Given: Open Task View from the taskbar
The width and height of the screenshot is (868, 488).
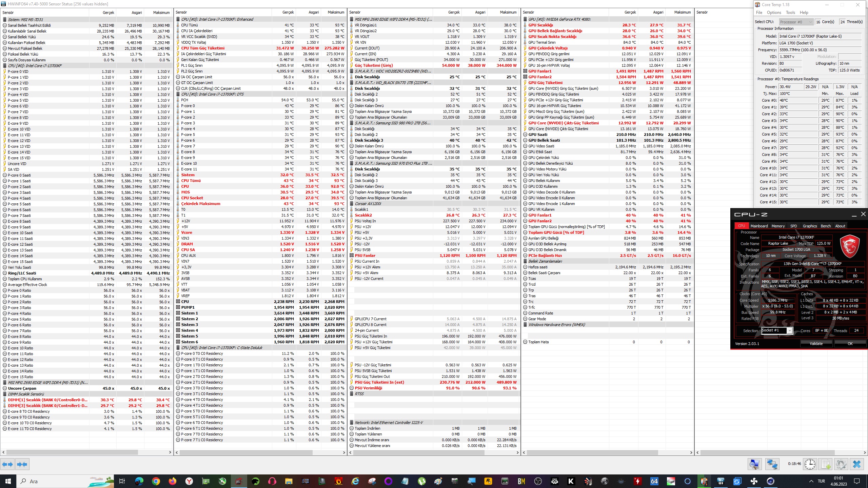Looking at the screenshot, I should coord(122,481).
